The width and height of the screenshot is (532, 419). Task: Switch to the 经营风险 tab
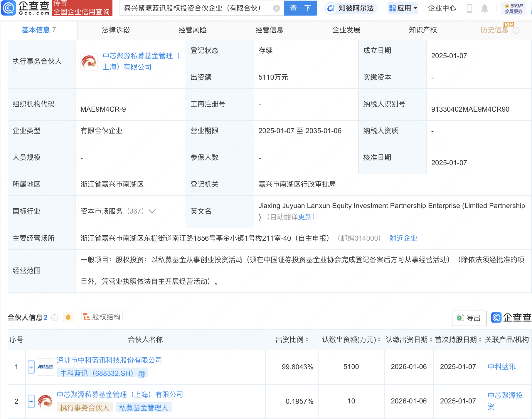[x=193, y=30]
